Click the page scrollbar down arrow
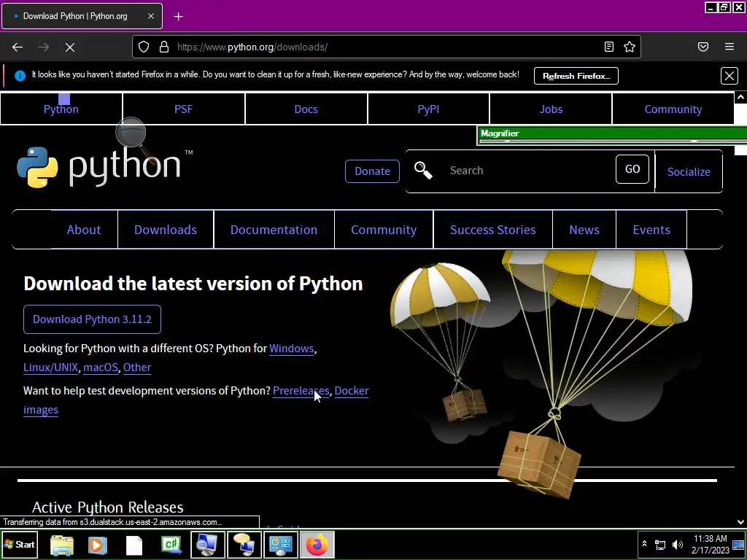 (740, 522)
